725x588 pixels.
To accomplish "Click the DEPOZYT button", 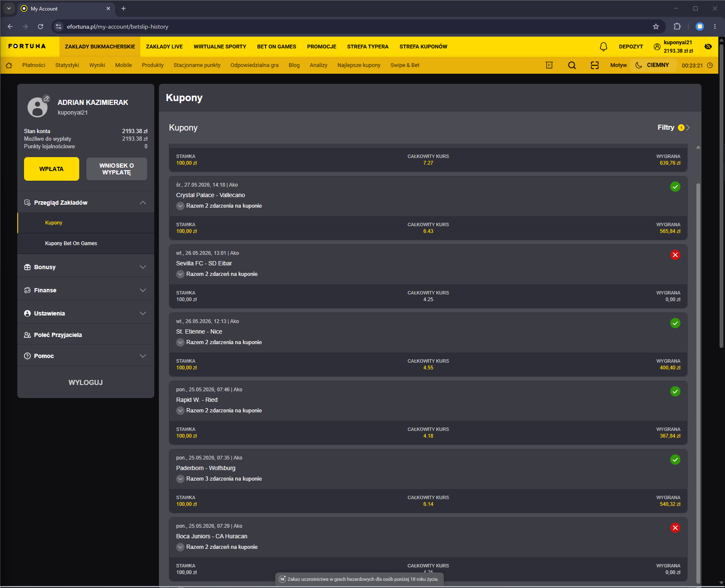I will (x=631, y=47).
